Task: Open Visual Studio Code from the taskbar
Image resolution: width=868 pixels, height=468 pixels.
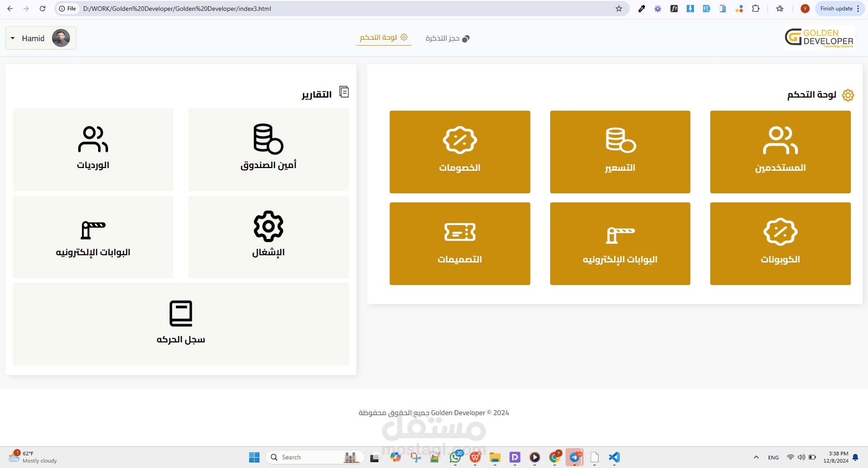Action: pos(614,457)
